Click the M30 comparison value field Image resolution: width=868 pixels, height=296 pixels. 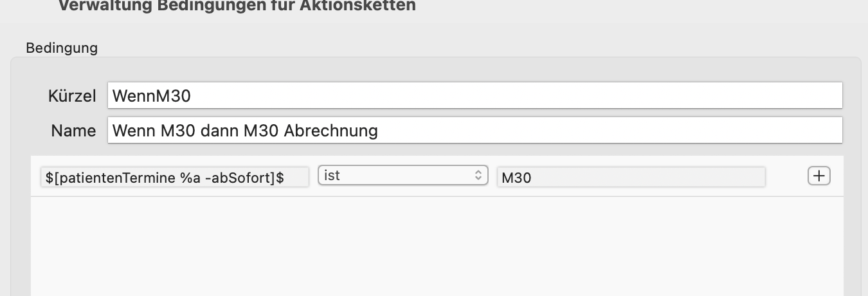[631, 177]
